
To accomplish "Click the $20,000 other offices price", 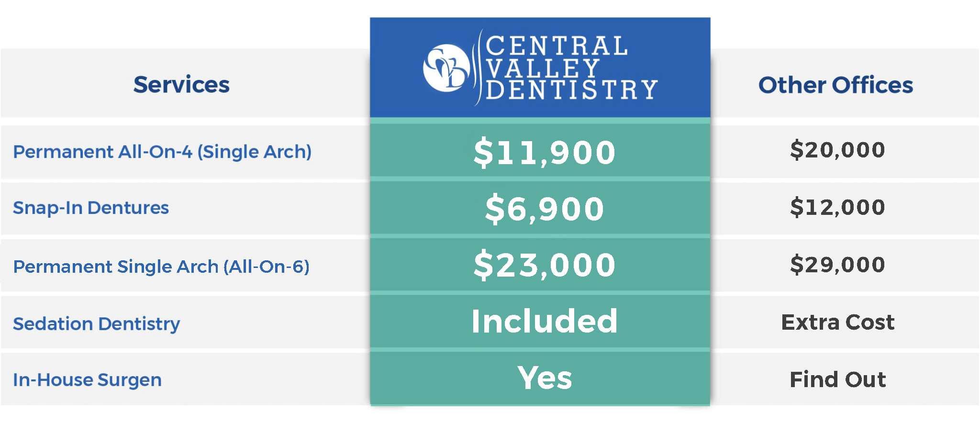I will pyautogui.click(x=837, y=150).
